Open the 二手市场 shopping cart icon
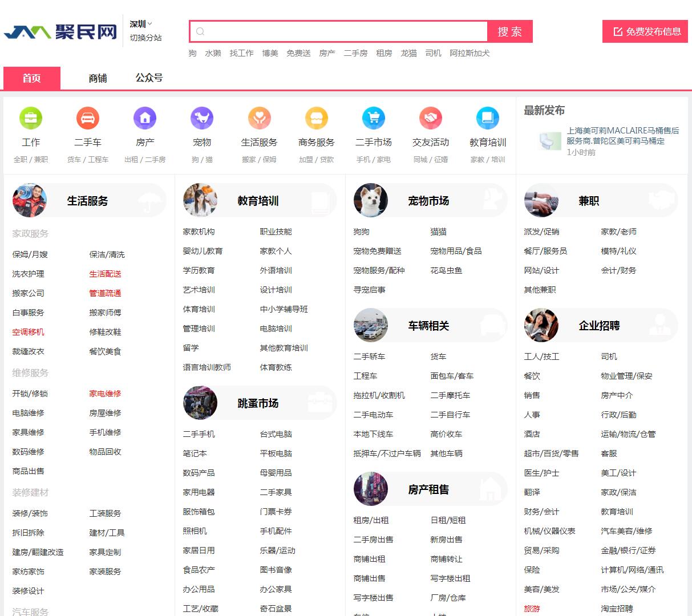Screen dimensions: 692x616 374,118
